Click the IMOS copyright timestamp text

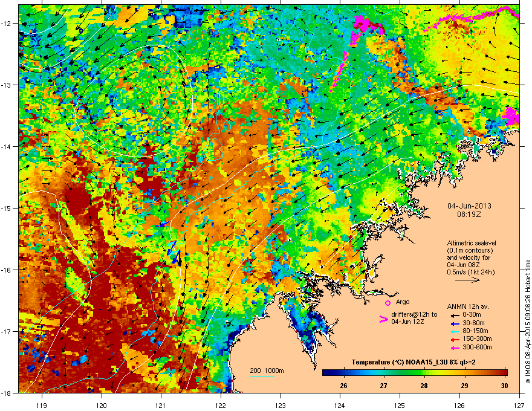click(528, 322)
